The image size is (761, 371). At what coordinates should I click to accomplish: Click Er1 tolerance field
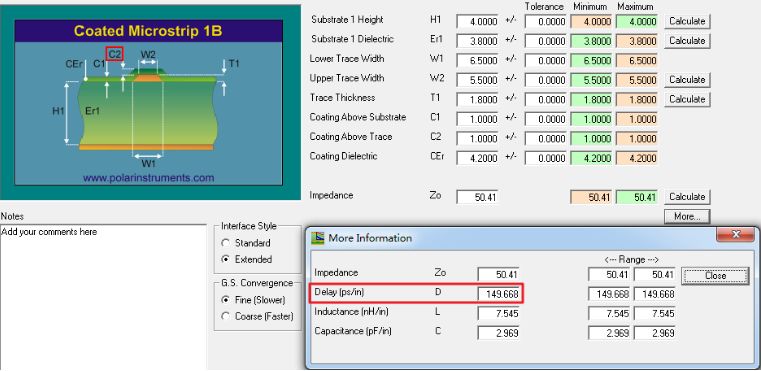pyautogui.click(x=546, y=41)
